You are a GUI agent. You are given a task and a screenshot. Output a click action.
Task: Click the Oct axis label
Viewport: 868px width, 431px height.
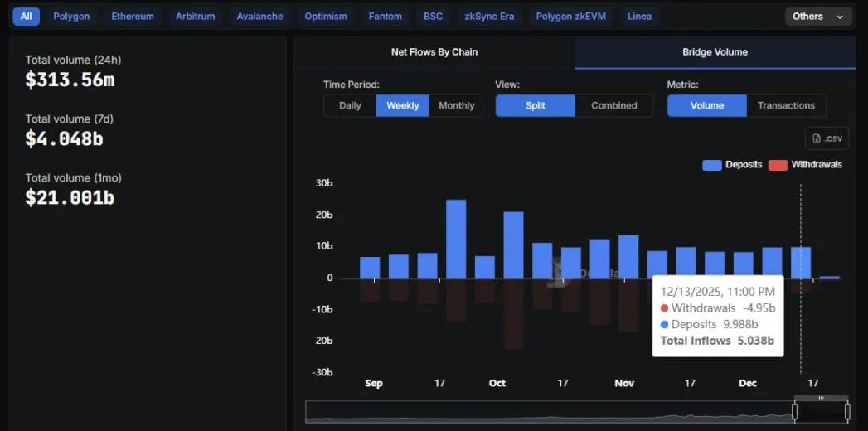point(497,383)
